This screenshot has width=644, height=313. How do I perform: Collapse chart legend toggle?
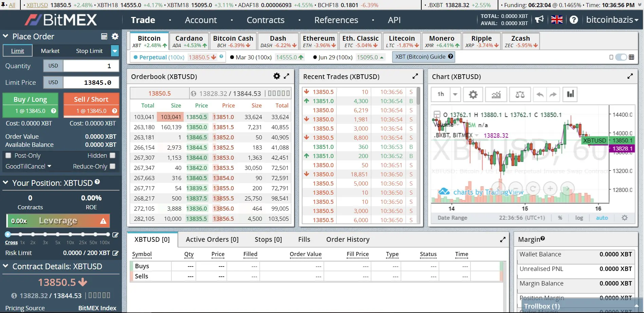(437, 115)
